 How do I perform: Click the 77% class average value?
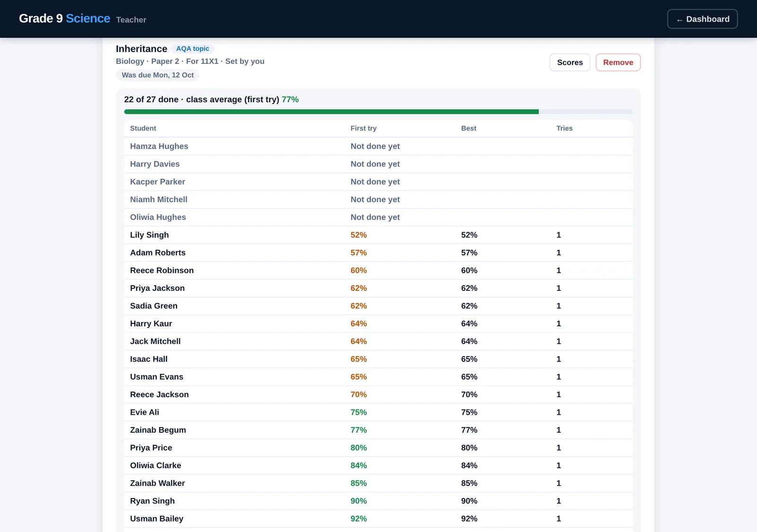coord(290,100)
